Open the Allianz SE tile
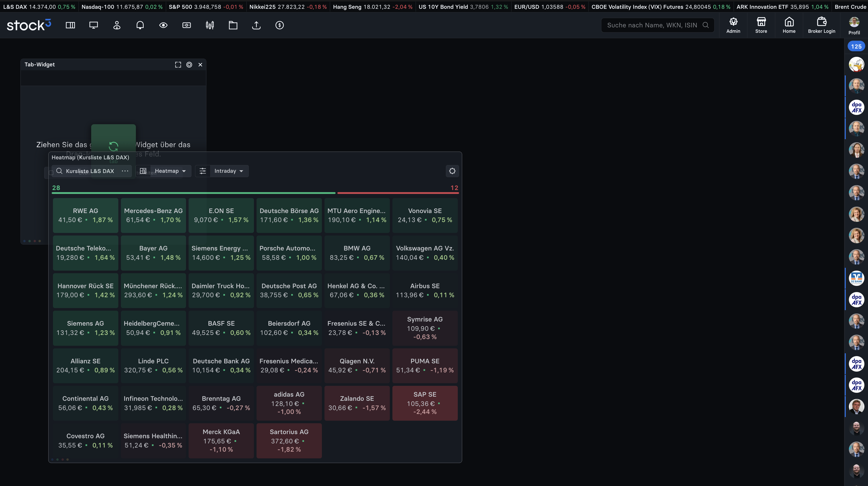Image resolution: width=868 pixels, height=486 pixels. (85, 365)
